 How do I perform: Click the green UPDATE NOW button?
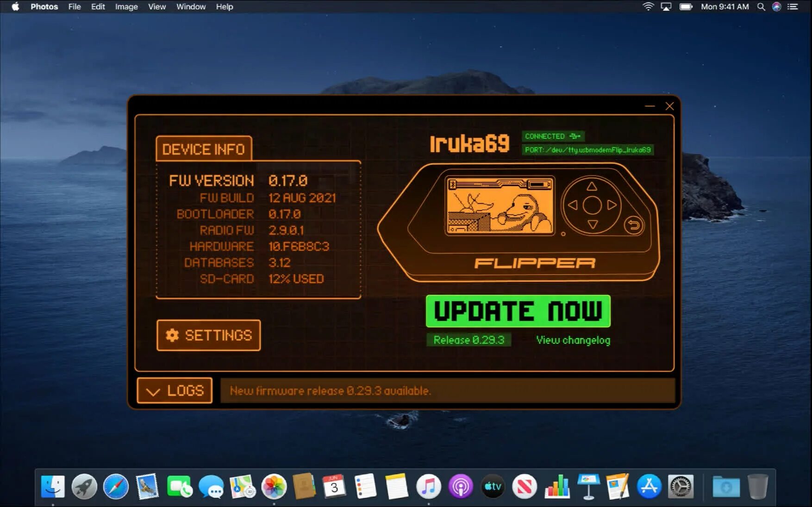point(518,311)
